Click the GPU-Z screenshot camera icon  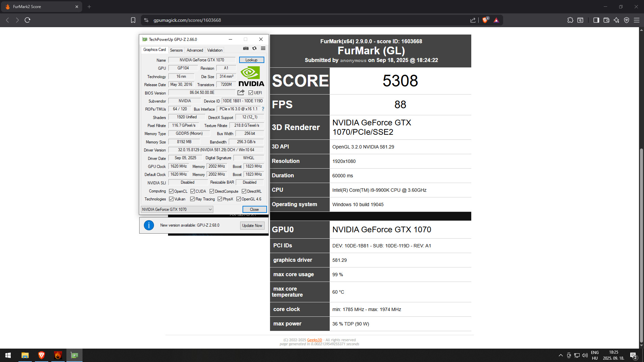pos(246,49)
